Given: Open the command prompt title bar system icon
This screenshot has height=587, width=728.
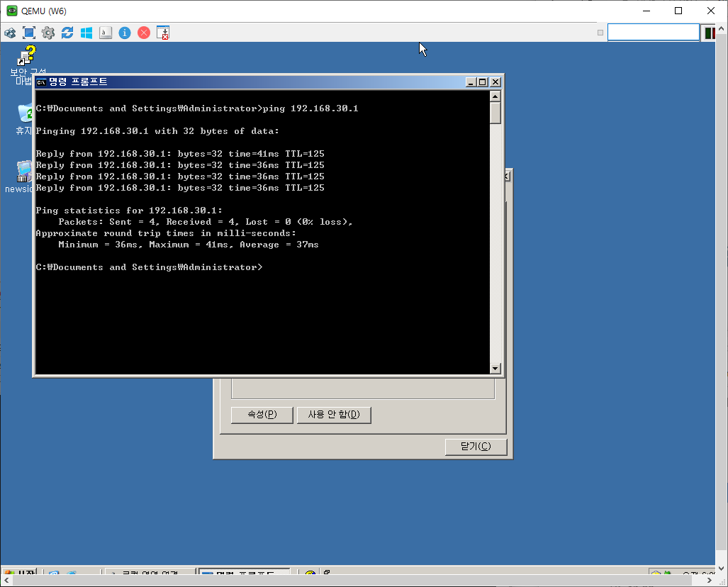Looking at the screenshot, I should tap(41, 82).
